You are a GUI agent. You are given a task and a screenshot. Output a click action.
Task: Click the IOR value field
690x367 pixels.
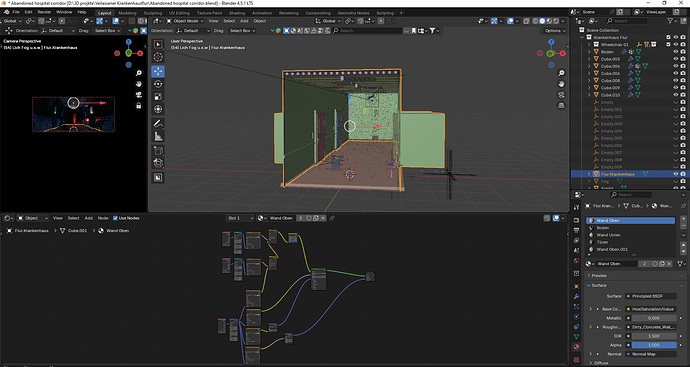654,336
